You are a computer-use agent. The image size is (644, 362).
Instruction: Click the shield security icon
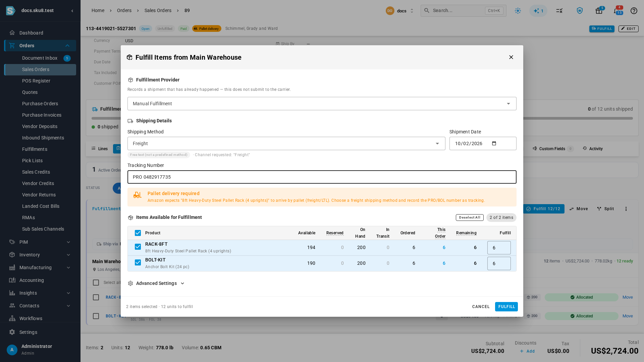pyautogui.click(x=580, y=11)
